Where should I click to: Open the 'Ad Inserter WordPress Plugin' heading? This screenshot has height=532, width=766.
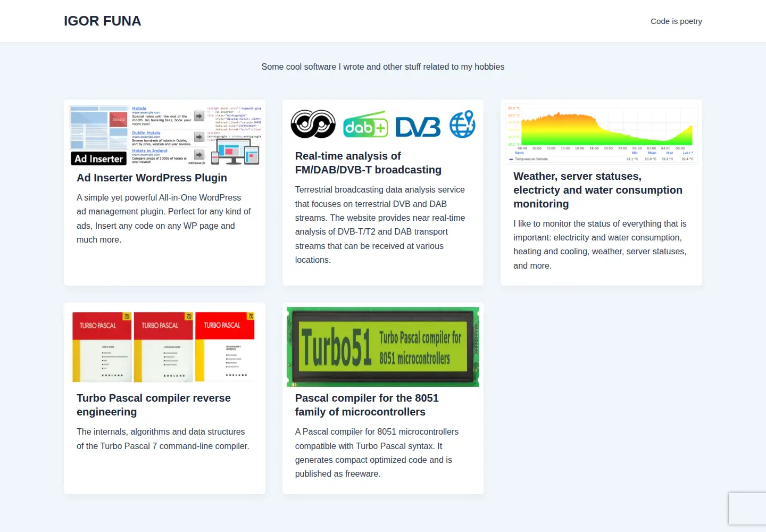(x=152, y=178)
